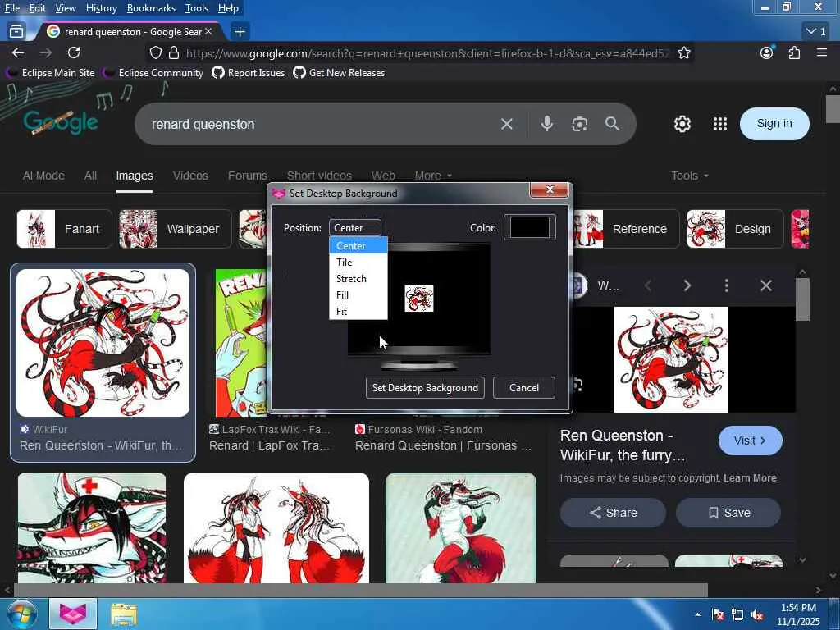
Task: Show hidden tray icons arrow
Action: click(697, 614)
